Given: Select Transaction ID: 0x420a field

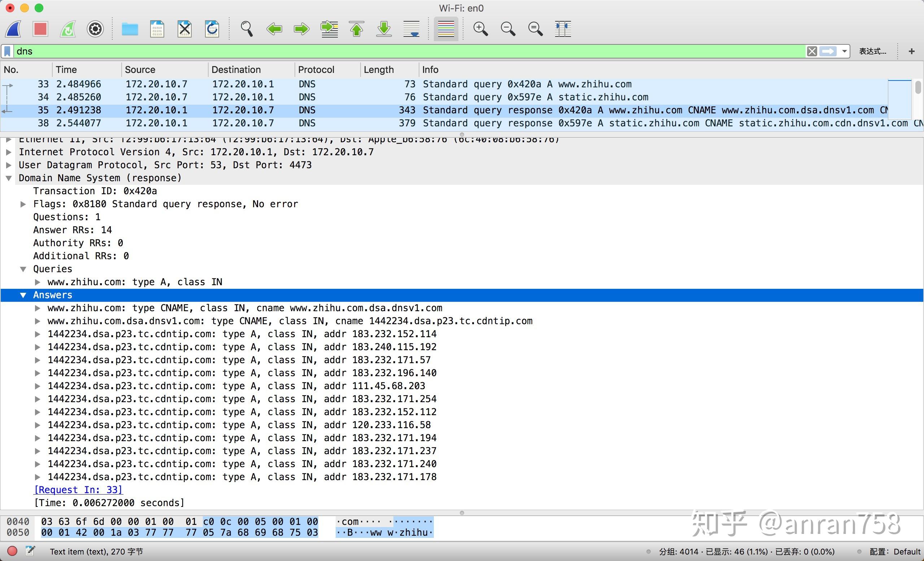Looking at the screenshot, I should point(95,191).
